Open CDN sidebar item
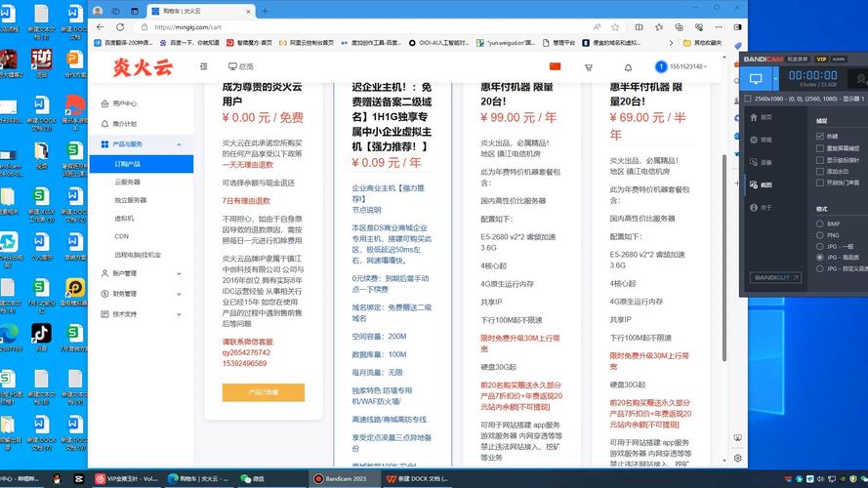 pyautogui.click(x=121, y=236)
